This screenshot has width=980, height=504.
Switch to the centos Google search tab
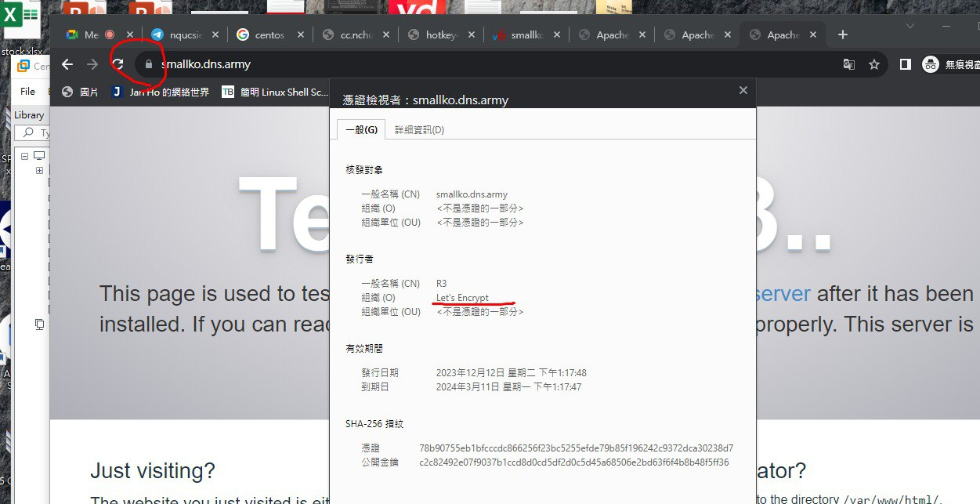coord(269,35)
